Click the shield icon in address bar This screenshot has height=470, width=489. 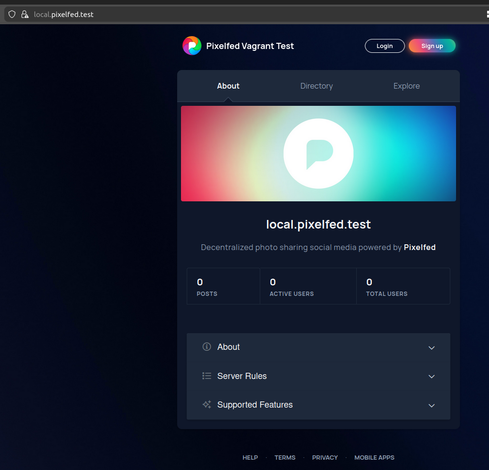(12, 14)
